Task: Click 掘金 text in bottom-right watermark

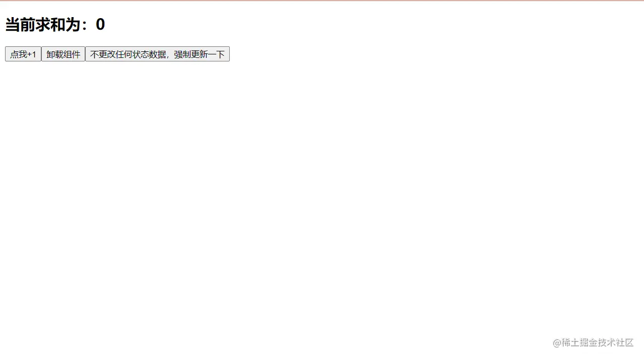Action: 589,342
